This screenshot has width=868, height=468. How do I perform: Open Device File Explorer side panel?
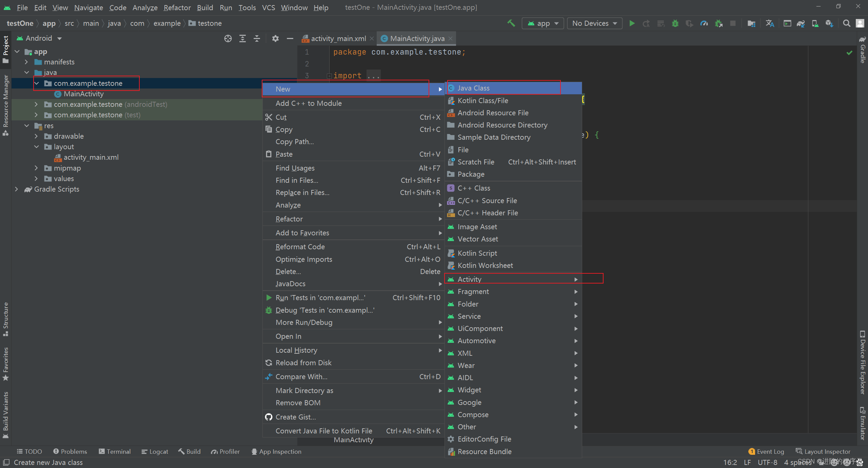point(863,362)
